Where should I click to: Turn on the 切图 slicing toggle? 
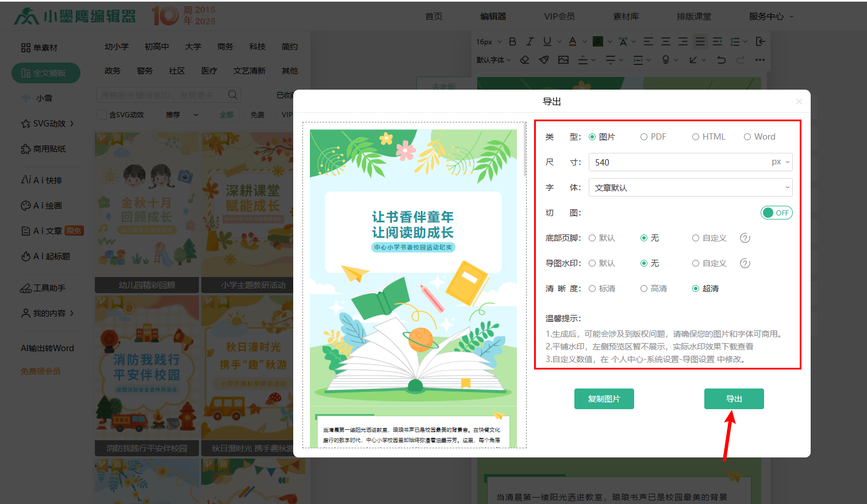tap(776, 213)
